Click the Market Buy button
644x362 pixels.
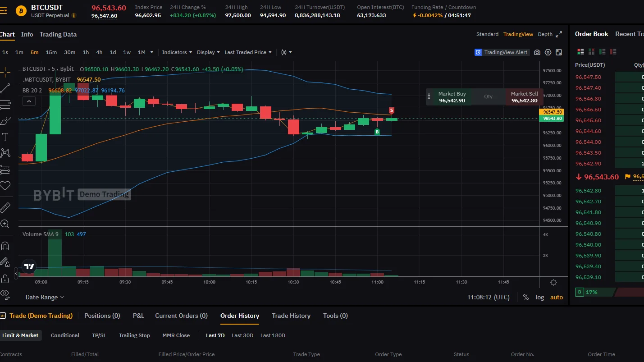pos(452,97)
